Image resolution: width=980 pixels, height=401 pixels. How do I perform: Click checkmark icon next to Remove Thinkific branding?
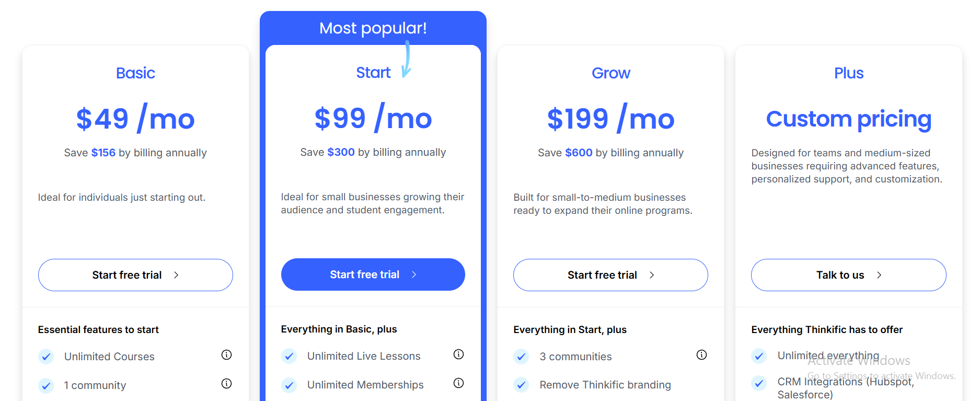point(521,385)
